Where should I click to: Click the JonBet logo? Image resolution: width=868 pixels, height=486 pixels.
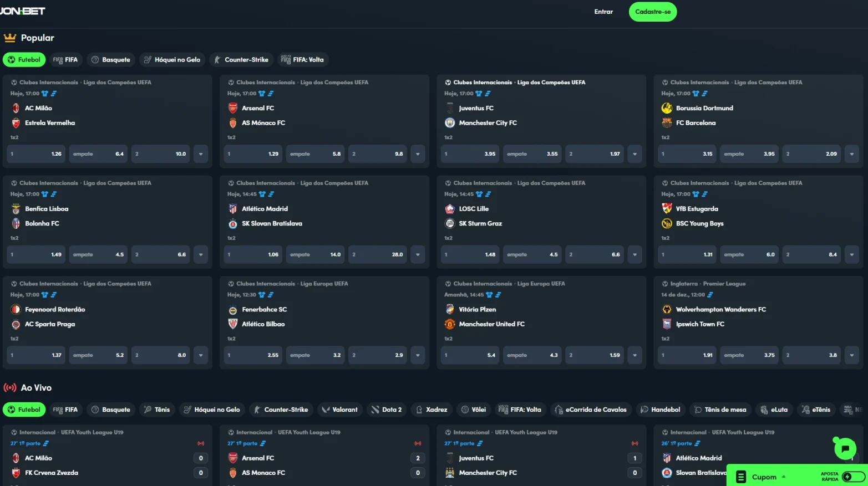tap(23, 11)
